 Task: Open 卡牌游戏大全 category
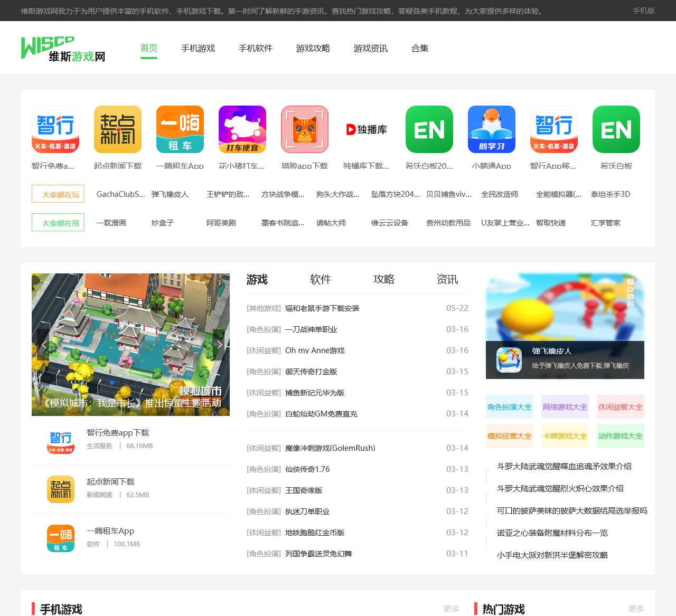tap(565, 436)
